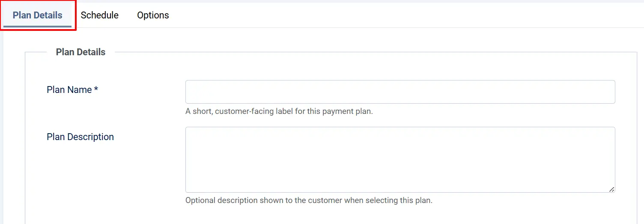Screen dimensions: 644x224
Task: Click the customer-facing label help text
Action: (279, 111)
